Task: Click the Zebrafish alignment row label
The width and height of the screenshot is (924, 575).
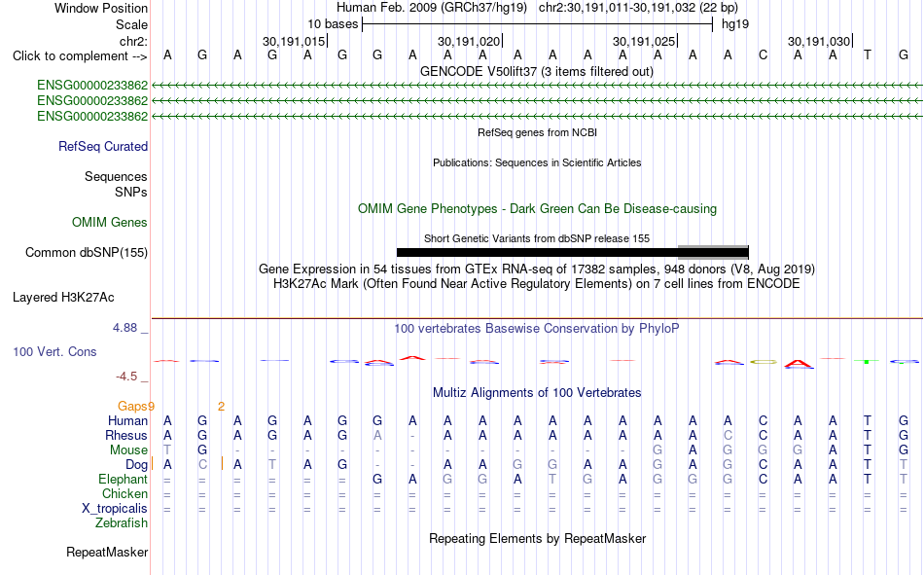Action: pos(122,523)
